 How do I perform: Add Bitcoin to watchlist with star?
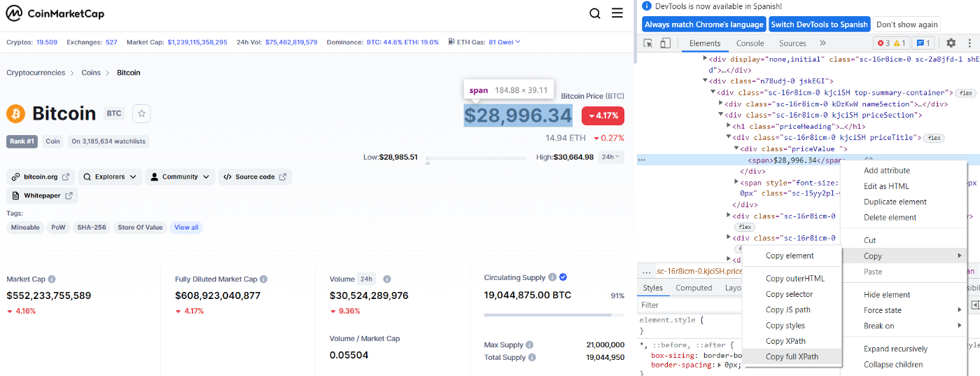(x=141, y=113)
